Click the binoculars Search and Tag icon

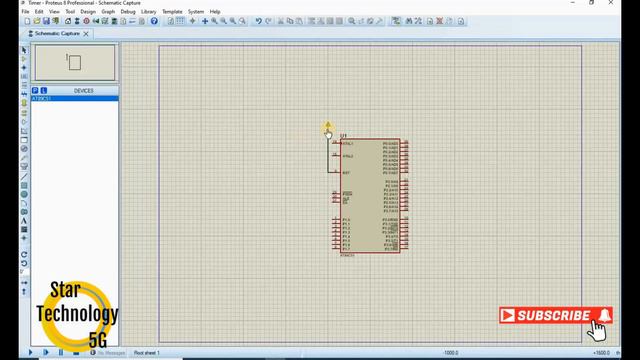pyautogui.click(x=409, y=21)
